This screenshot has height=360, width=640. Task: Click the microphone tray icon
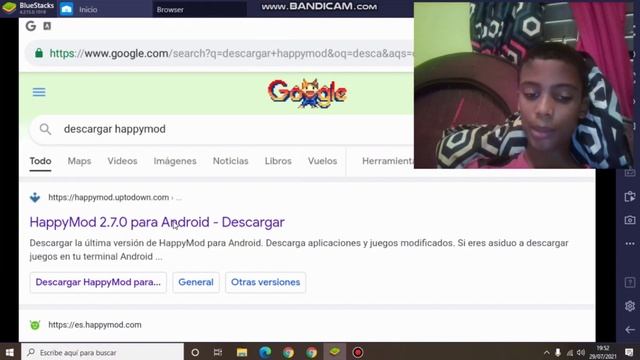click(x=558, y=353)
